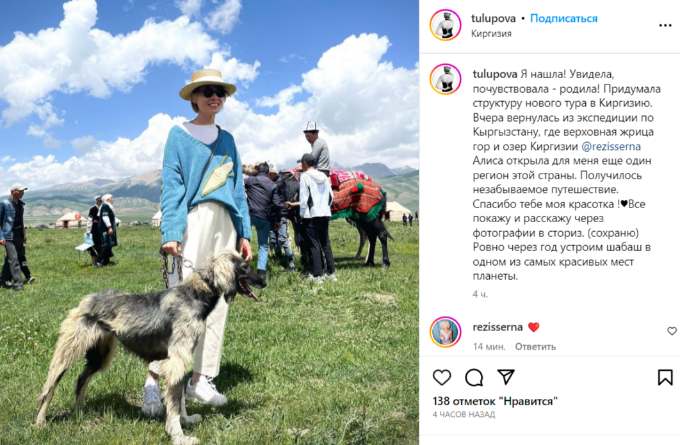This screenshot has width=680, height=445.
Task: Click the 4 ч. caption timestamp
Action: point(480,294)
